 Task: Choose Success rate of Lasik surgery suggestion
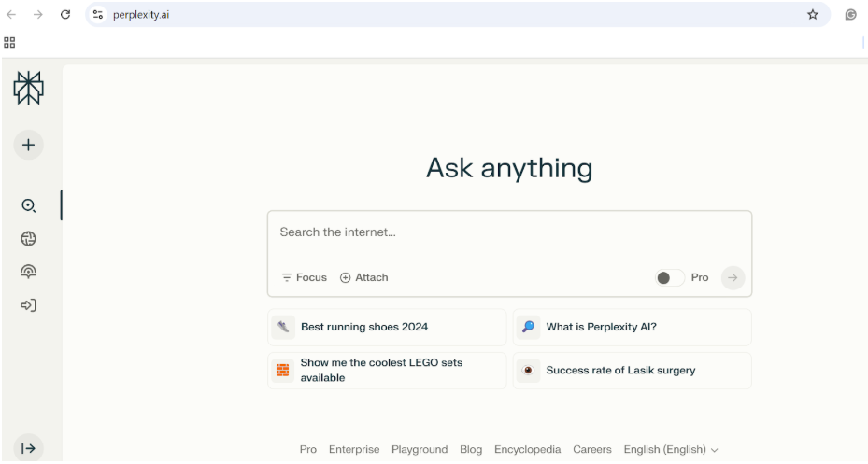pyautogui.click(x=632, y=371)
